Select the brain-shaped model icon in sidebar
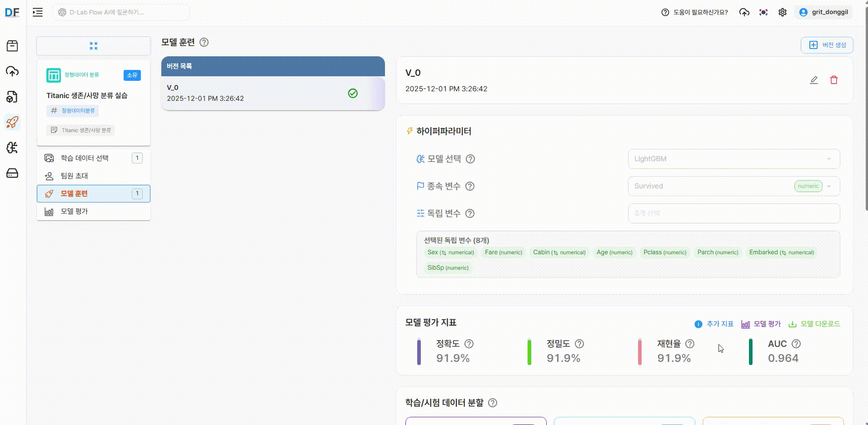 click(12, 147)
